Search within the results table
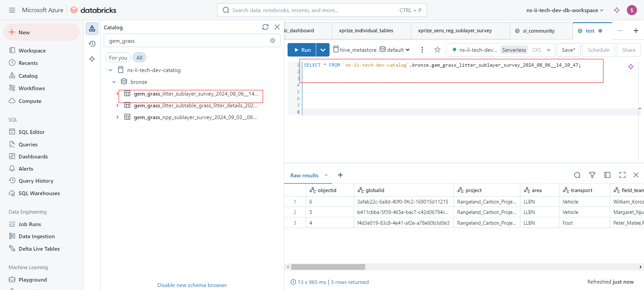This screenshot has height=290, width=644. pos(577,175)
